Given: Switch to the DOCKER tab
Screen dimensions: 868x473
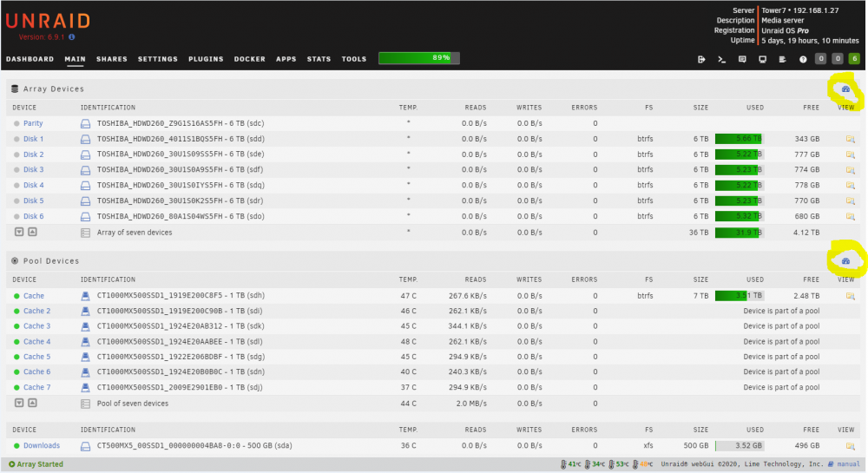Looking at the screenshot, I should coord(250,59).
